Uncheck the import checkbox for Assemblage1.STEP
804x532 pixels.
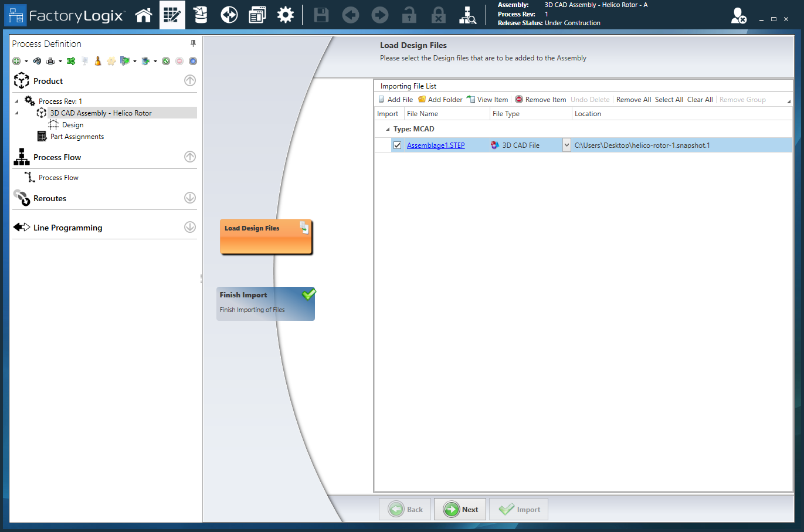click(398, 145)
